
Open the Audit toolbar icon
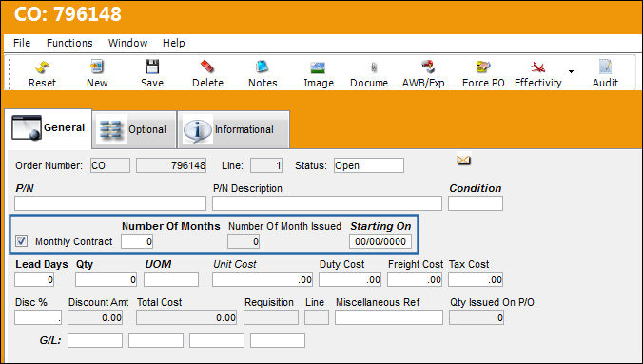coord(605,67)
